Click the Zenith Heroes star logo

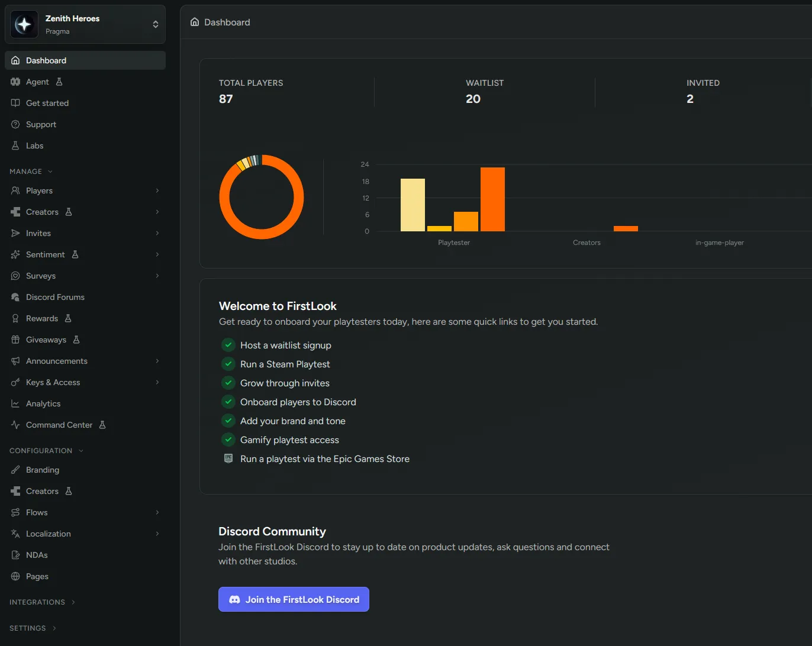[x=24, y=24]
